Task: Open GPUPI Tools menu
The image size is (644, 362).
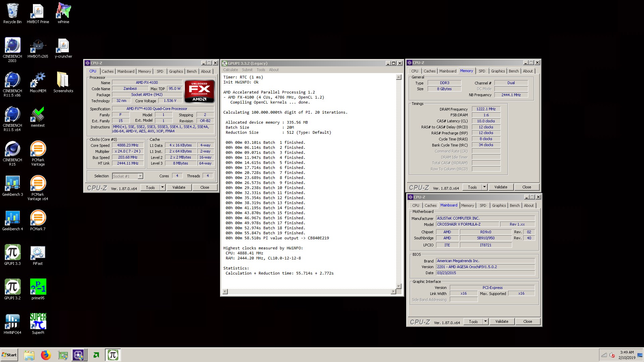Action: click(x=261, y=70)
